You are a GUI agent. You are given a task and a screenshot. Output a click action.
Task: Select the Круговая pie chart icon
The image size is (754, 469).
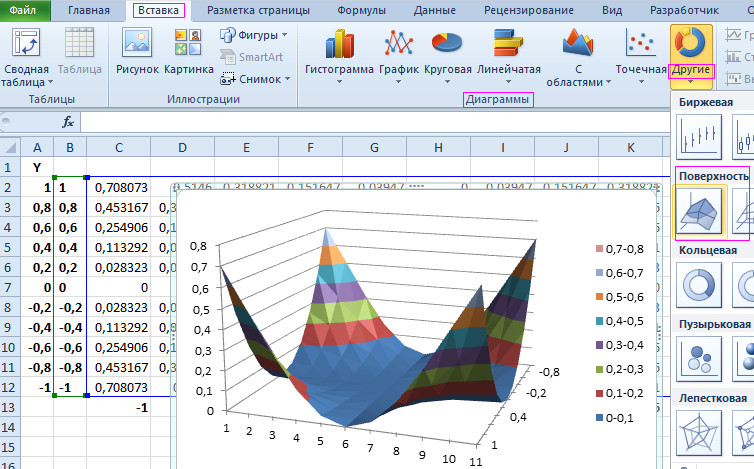tap(447, 45)
